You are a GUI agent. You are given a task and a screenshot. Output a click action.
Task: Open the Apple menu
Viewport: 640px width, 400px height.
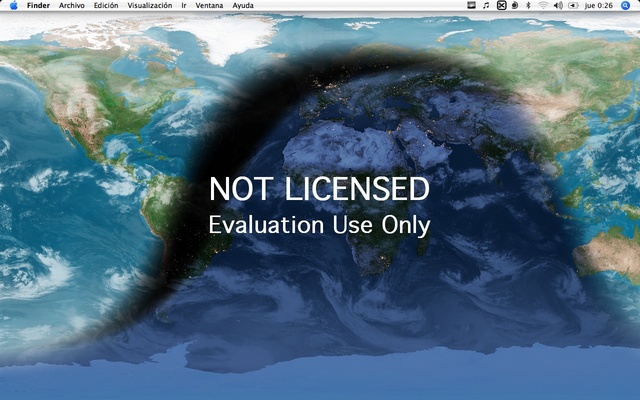point(13,5)
